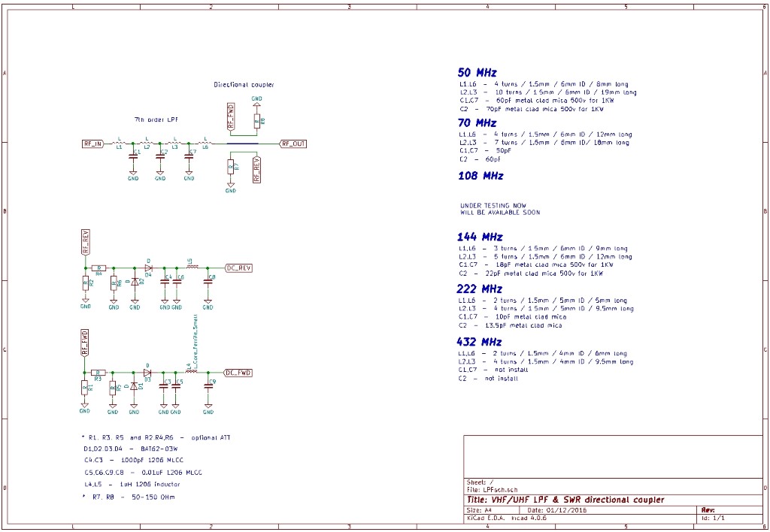
Task: Select resistor R5 symbol
Action: tap(113, 387)
